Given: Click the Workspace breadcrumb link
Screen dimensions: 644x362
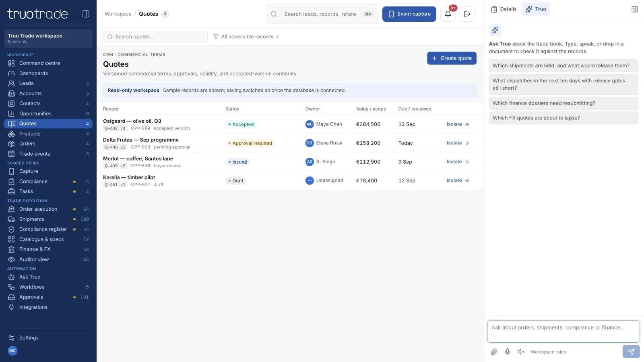Looking at the screenshot, I should pos(118,14).
